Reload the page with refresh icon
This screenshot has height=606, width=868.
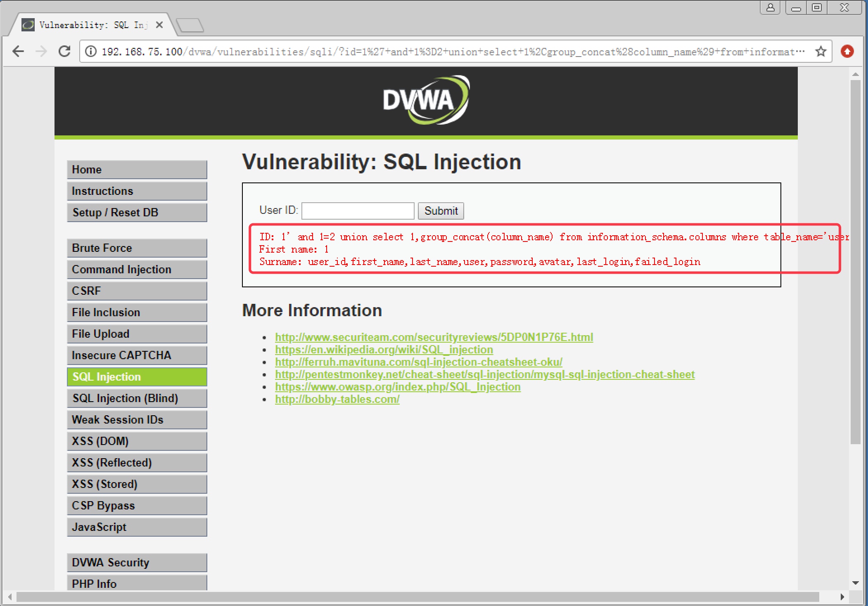coord(64,52)
